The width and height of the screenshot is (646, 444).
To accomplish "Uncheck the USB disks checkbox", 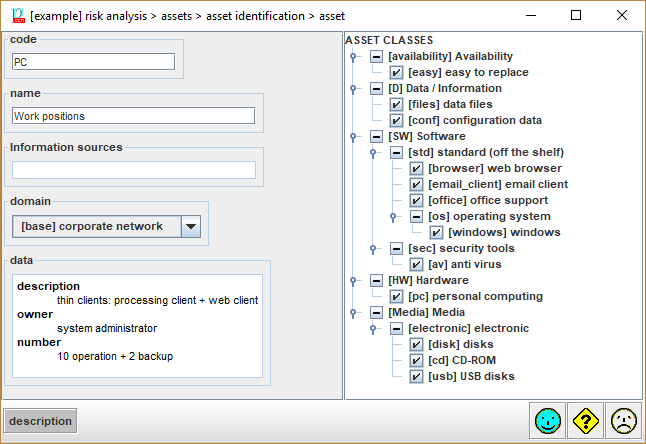I will [417, 376].
